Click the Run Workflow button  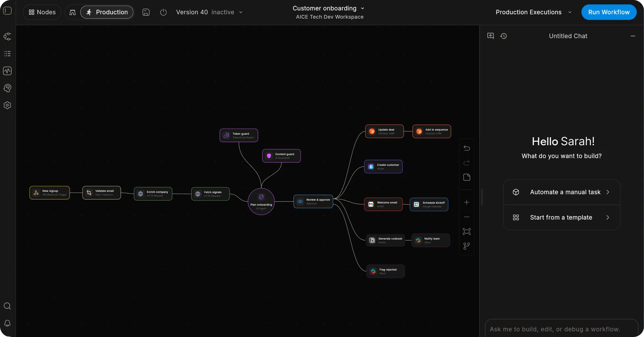[609, 12]
